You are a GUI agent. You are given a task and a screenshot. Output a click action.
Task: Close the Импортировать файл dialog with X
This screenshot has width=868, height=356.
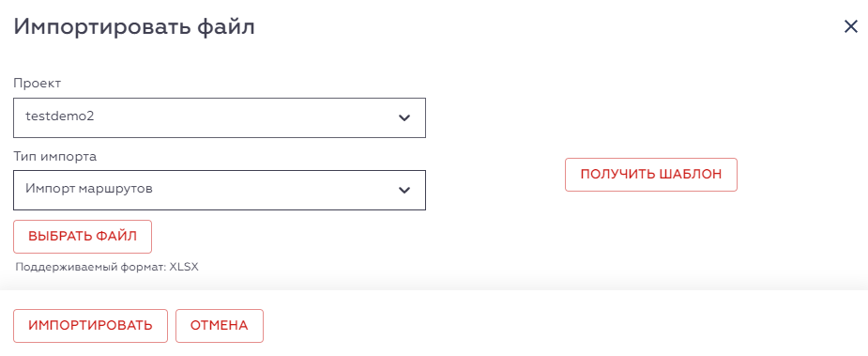pyautogui.click(x=850, y=26)
